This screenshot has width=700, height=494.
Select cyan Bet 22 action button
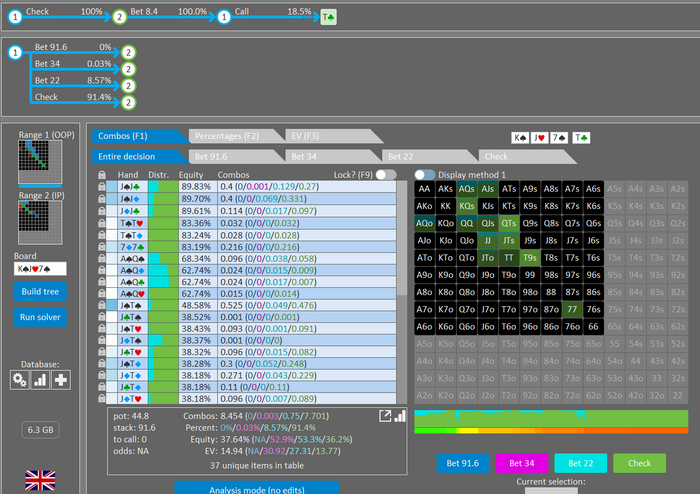click(x=580, y=463)
